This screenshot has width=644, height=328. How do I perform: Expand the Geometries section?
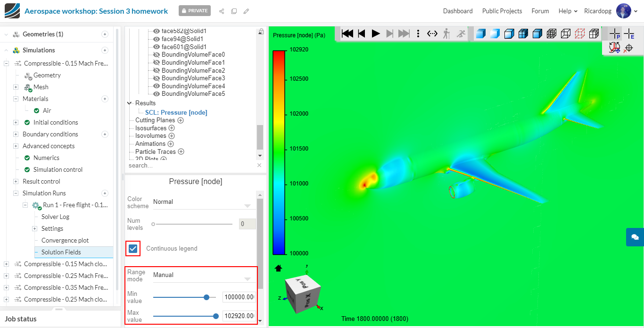point(6,34)
